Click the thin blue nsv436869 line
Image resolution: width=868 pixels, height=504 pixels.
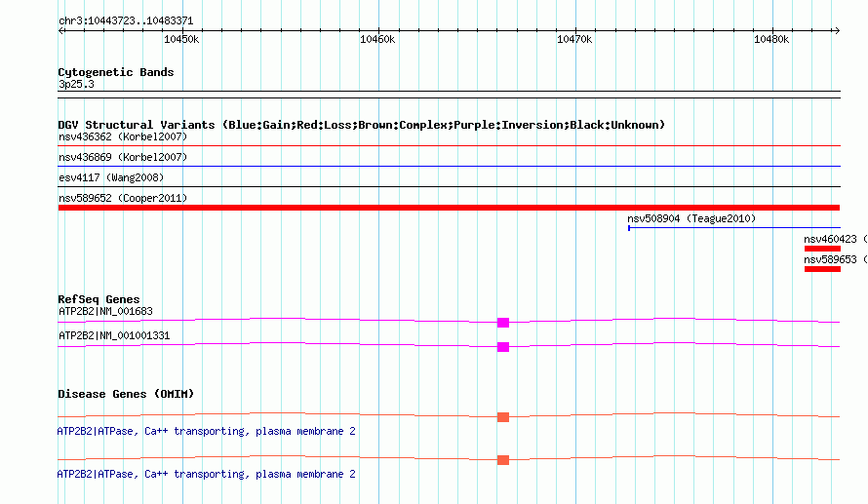[449, 166]
